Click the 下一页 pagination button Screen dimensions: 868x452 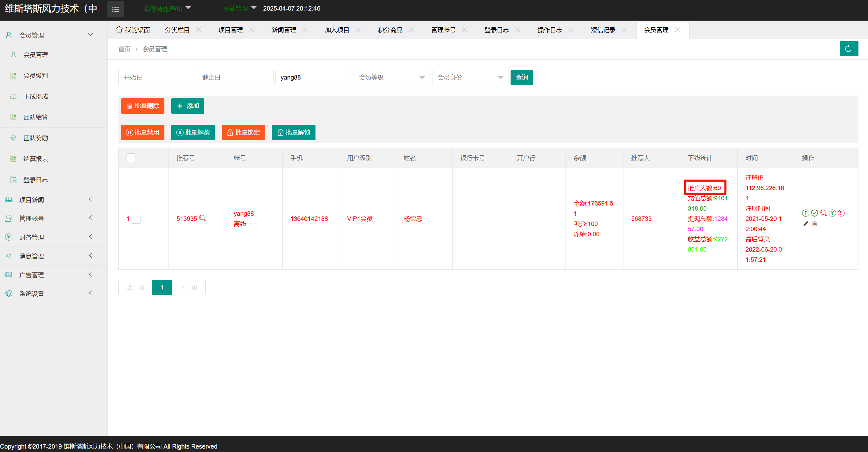click(189, 287)
